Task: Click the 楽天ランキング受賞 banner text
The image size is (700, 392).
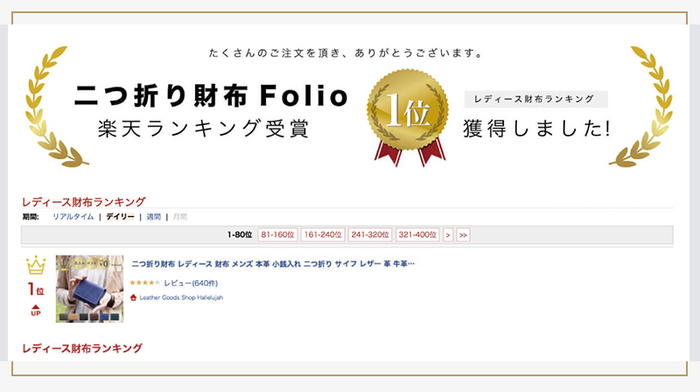Action: [x=204, y=129]
